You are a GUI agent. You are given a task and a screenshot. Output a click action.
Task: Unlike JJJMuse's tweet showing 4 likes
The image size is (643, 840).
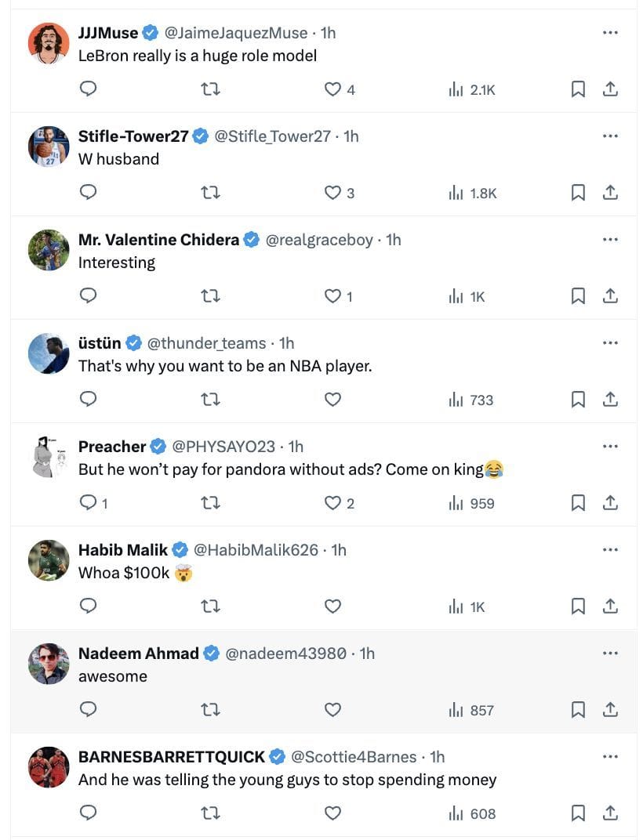pos(332,89)
